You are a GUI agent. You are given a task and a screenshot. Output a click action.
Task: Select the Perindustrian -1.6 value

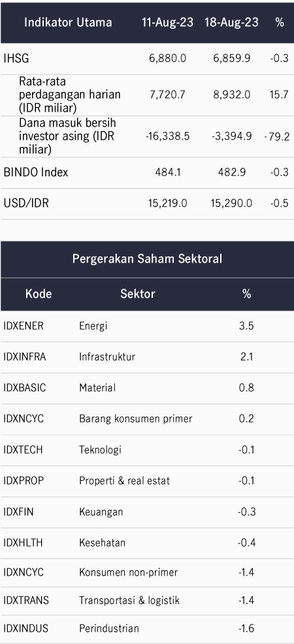tap(246, 628)
